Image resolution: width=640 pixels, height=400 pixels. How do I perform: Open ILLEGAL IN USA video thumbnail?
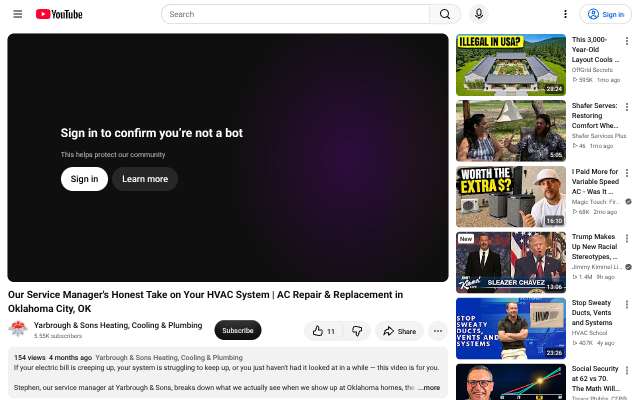511,65
